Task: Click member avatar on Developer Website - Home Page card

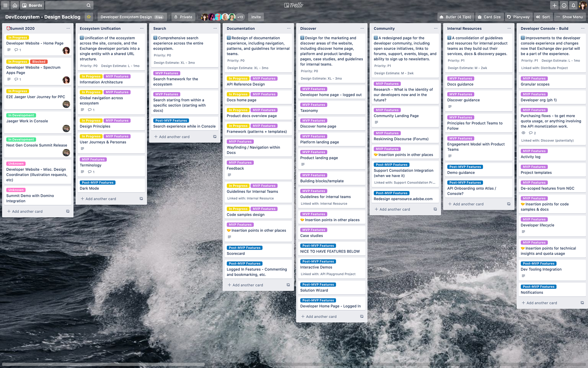Action: coord(66,50)
